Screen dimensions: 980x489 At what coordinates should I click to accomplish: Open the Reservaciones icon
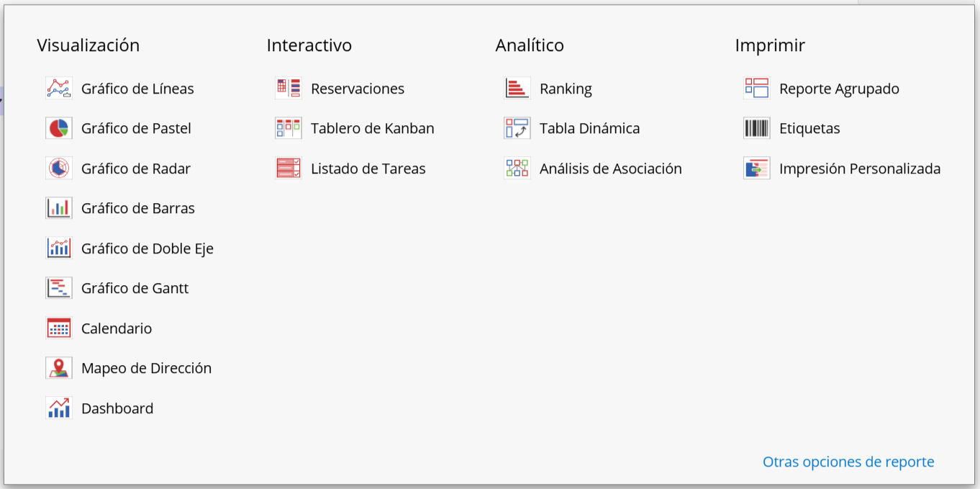289,89
